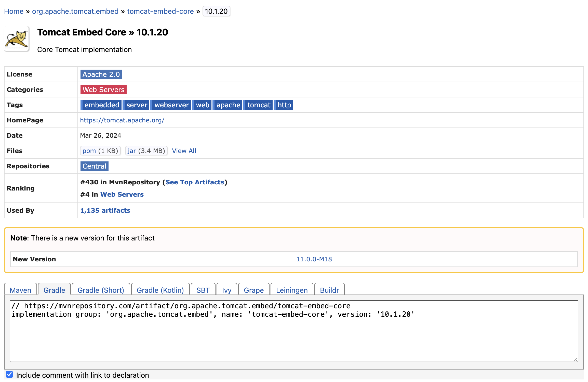Viewport: 588px width, 382px height.
Task: Click View All files link
Action: pos(184,151)
